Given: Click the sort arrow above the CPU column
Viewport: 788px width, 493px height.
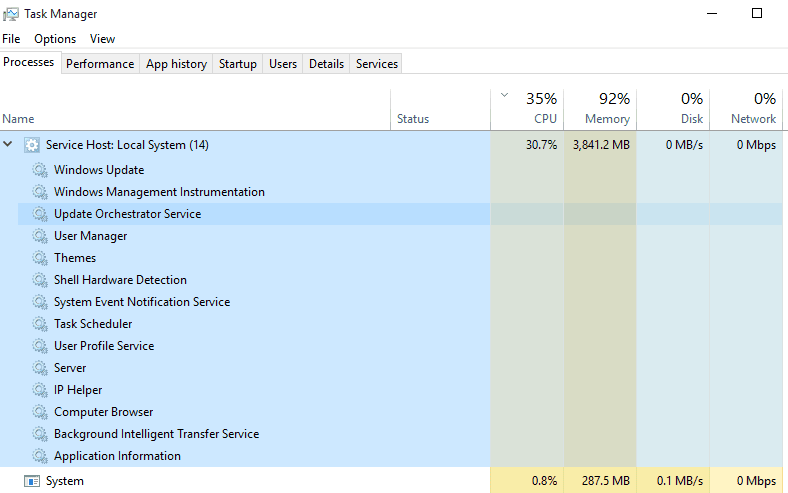Looking at the screenshot, I should coord(505,95).
